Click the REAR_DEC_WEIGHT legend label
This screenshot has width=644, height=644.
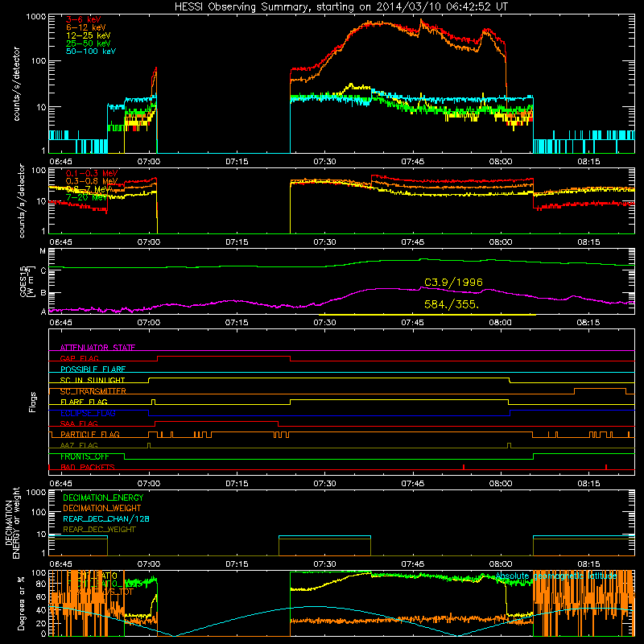[x=99, y=530]
